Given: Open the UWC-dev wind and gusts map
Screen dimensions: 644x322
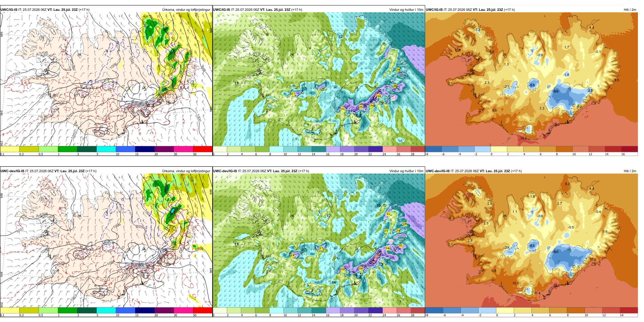Looking at the screenshot, I should [x=319, y=241].
